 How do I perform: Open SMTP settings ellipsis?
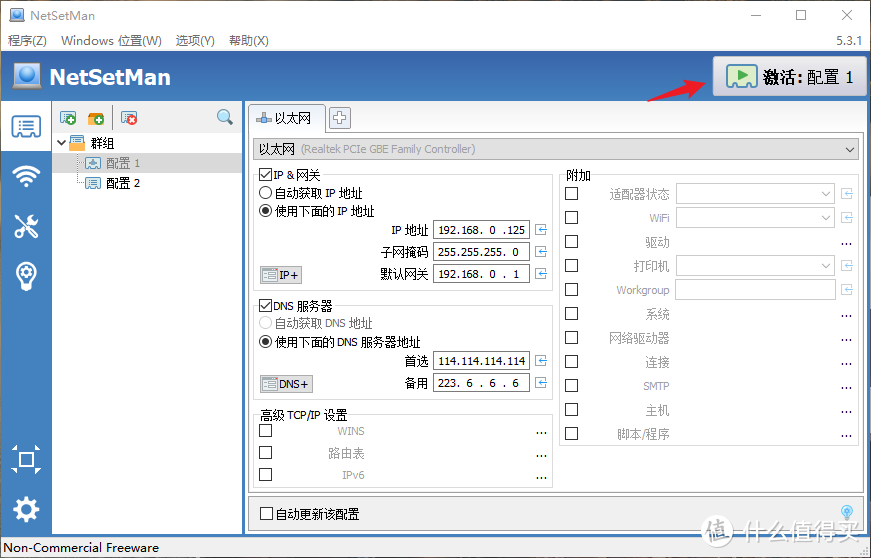(x=846, y=388)
